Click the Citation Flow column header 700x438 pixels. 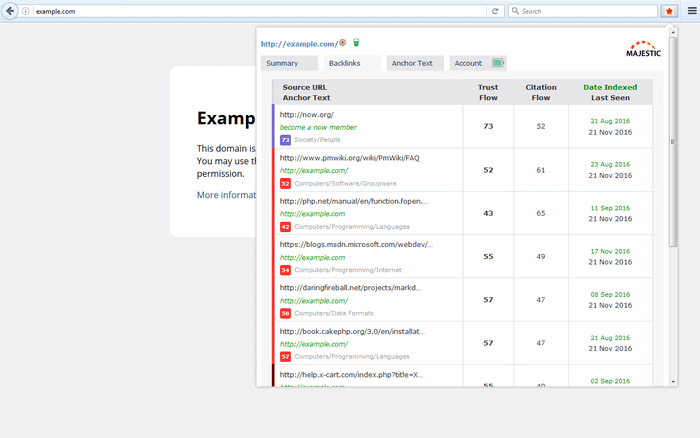(541, 92)
